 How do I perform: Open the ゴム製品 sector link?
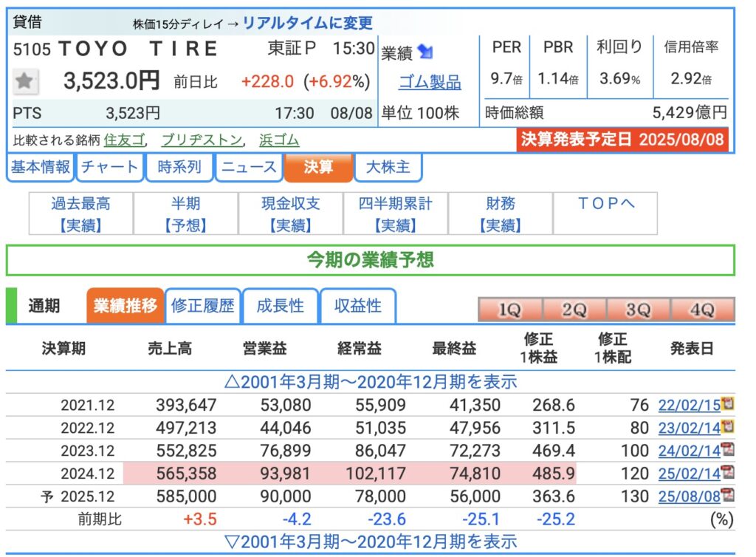coord(430,82)
